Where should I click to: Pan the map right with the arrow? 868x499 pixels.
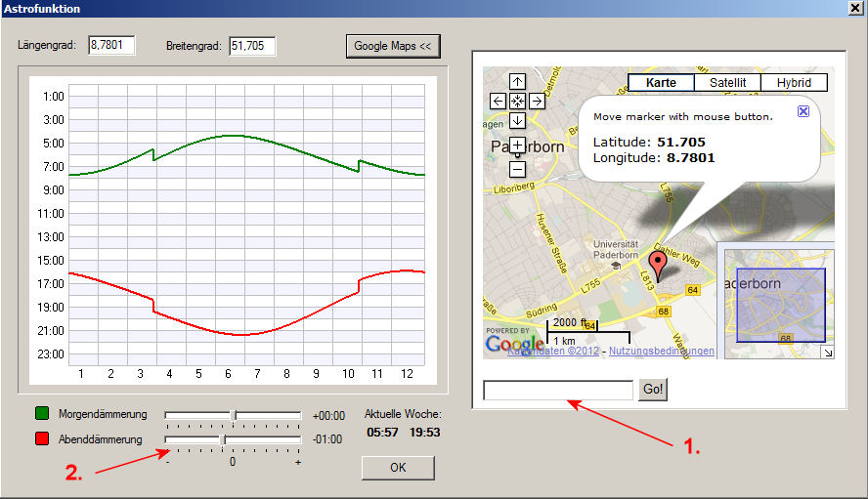(537, 101)
